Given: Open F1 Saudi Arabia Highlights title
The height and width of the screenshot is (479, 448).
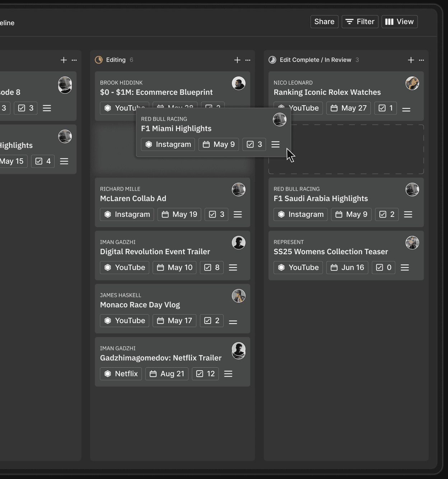Looking at the screenshot, I should point(321,199).
